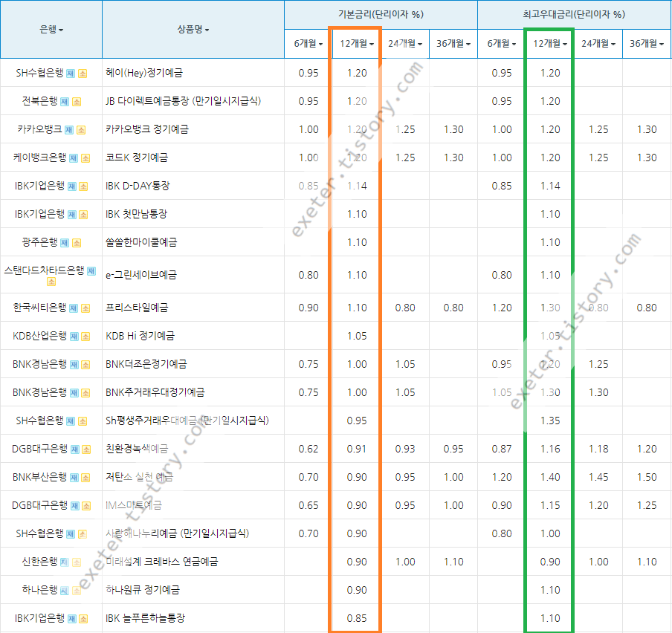Image resolution: width=672 pixels, height=633 pixels.
Task: Click 1.40 rate in the BNK부산은행 row
Action: [550, 478]
